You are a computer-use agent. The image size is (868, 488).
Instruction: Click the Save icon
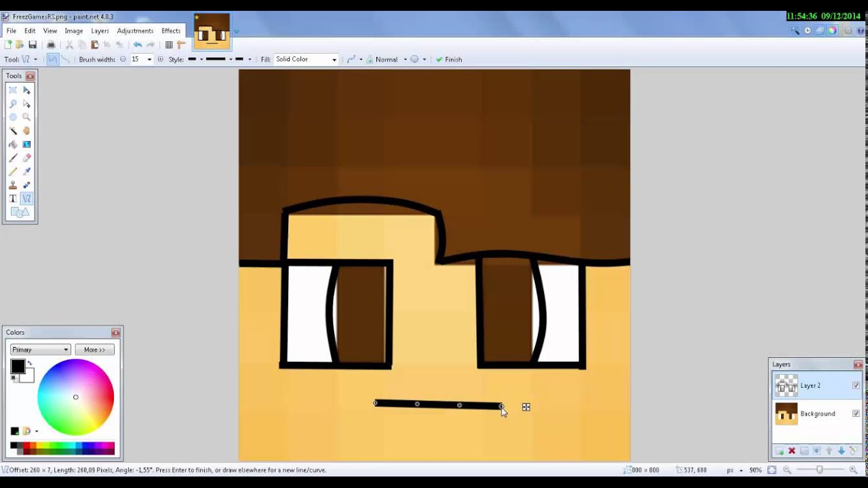pyautogui.click(x=32, y=45)
